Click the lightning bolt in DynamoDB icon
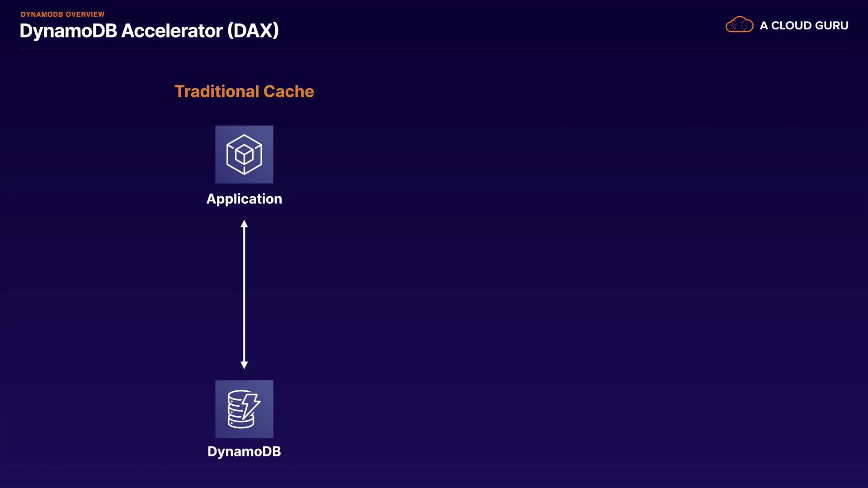This screenshot has width=868, height=488. [x=250, y=405]
